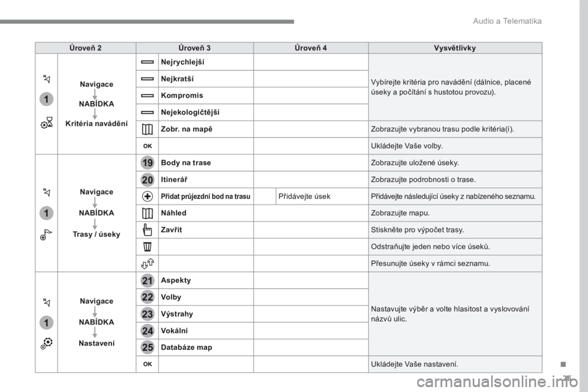Select marker 24 Vokální
The image size is (588, 392).
[148, 331]
